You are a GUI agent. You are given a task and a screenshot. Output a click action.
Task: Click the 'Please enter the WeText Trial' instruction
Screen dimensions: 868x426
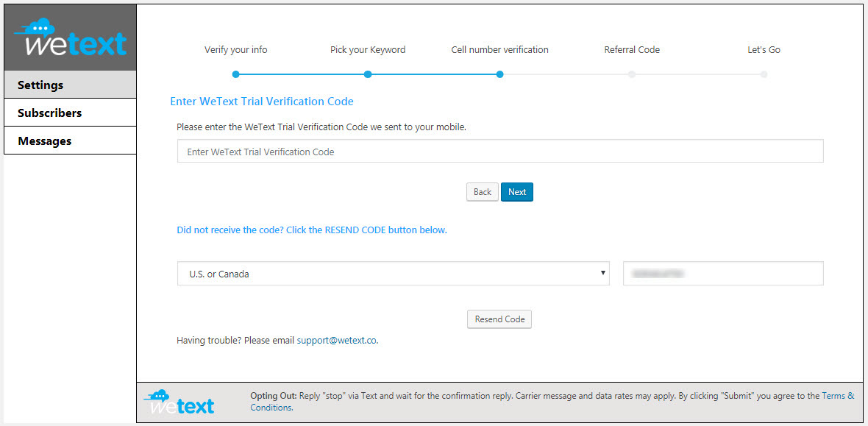point(321,127)
